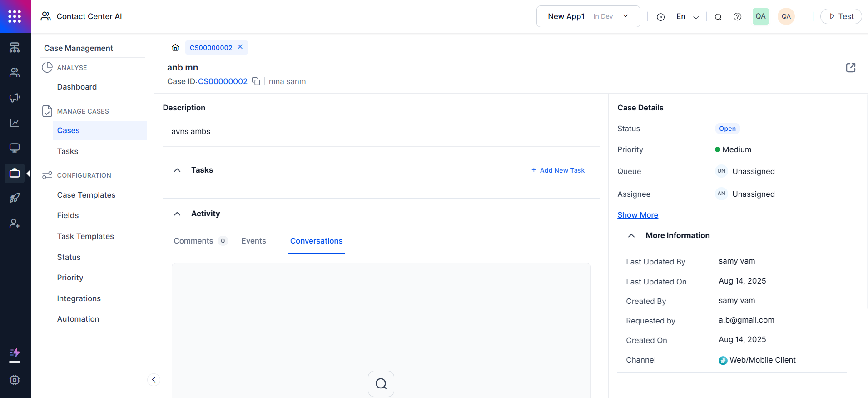Open the campaigns megaphone icon in sidebar

(x=15, y=98)
